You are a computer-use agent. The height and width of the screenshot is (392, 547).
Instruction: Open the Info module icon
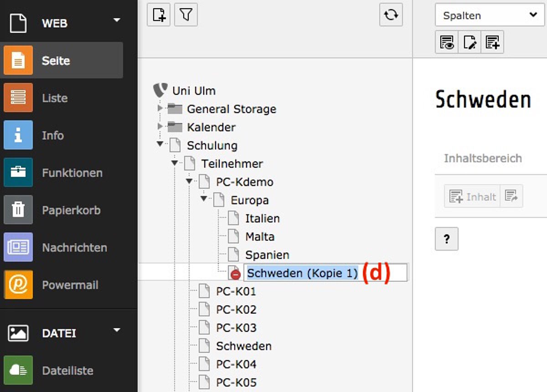click(x=18, y=135)
